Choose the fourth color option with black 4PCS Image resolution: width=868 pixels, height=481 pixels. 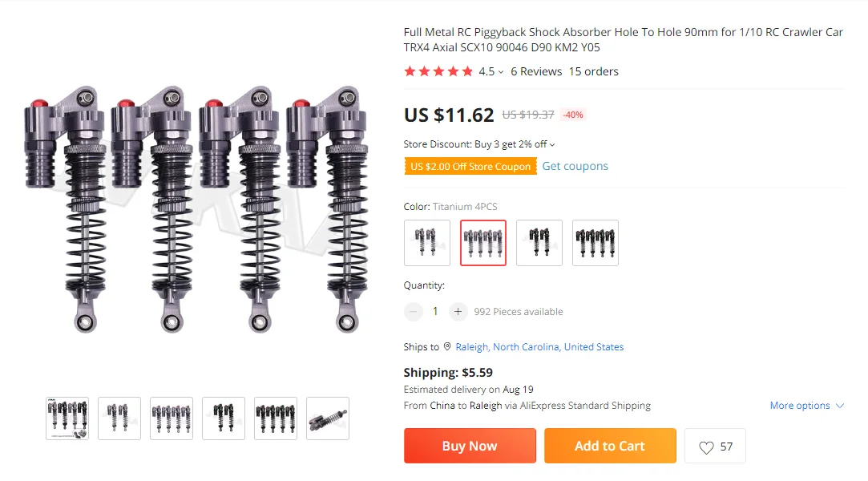click(x=595, y=243)
